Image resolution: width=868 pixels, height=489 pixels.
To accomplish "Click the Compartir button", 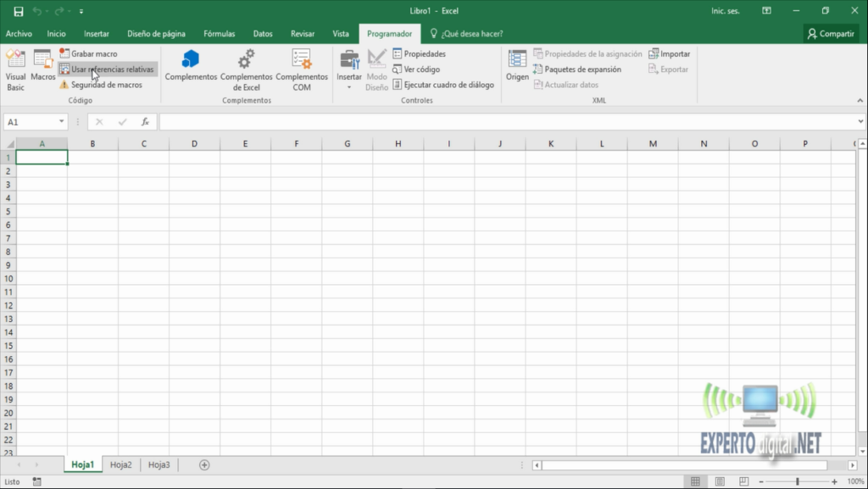I will point(830,33).
